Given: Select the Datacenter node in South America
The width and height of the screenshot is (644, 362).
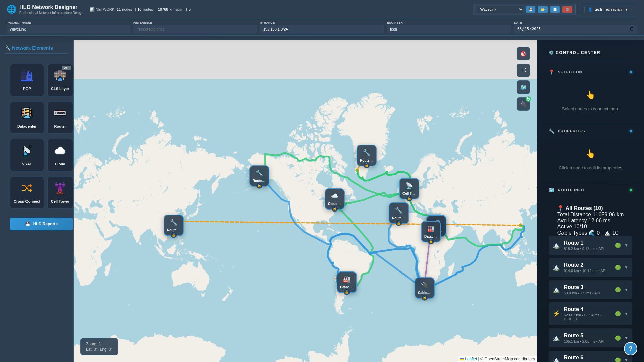Looking at the screenshot, I should pyautogui.click(x=346, y=282).
